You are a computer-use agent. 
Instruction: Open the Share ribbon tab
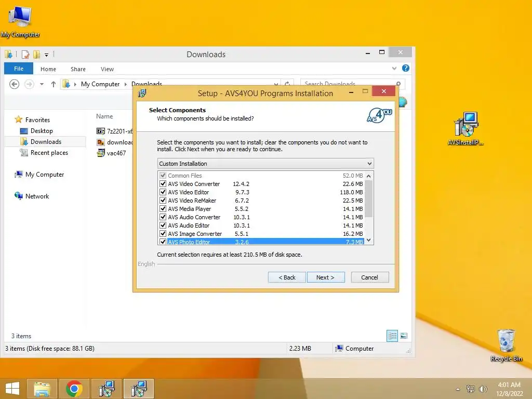pyautogui.click(x=78, y=69)
